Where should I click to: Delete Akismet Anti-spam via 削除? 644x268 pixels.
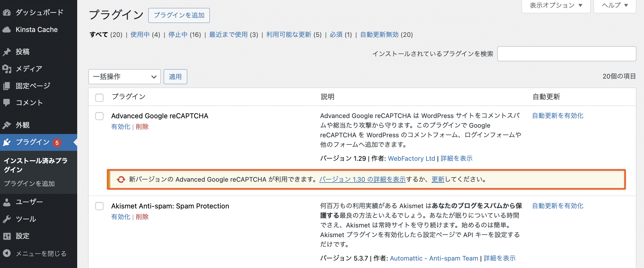142,217
